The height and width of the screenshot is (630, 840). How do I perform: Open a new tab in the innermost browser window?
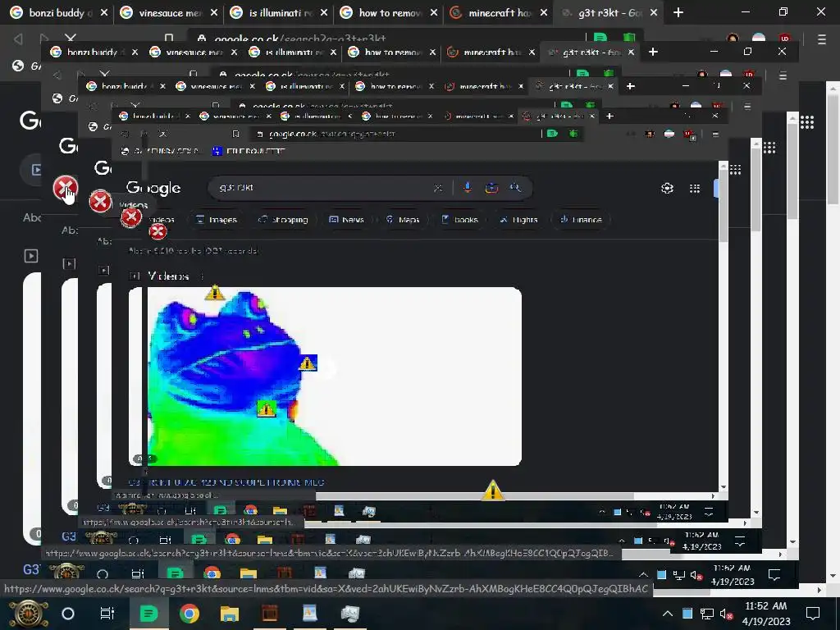click(609, 116)
